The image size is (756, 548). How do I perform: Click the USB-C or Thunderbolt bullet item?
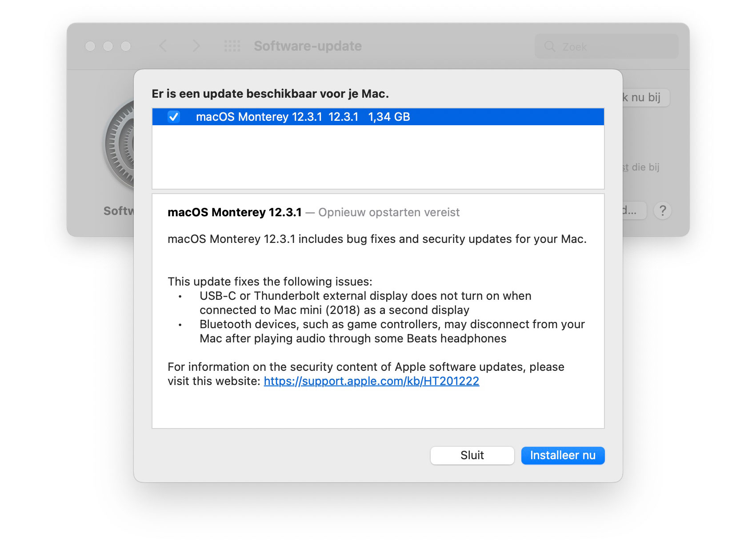(x=365, y=303)
